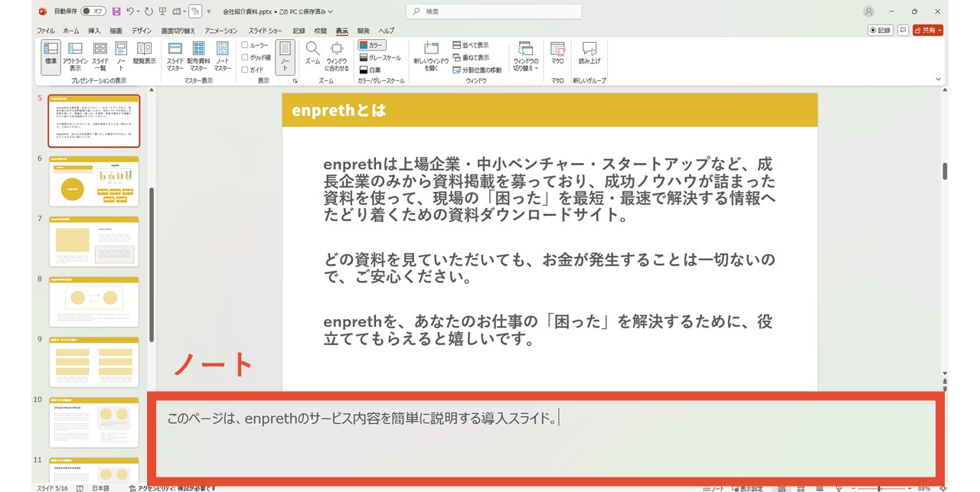Select slide 6 thumbnail
This screenshot has height=492, width=980.
click(x=94, y=181)
